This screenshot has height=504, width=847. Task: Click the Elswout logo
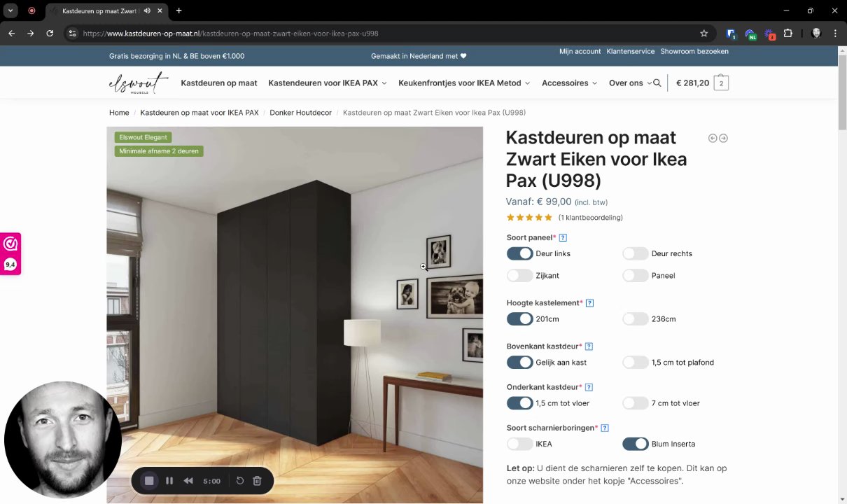pyautogui.click(x=139, y=83)
